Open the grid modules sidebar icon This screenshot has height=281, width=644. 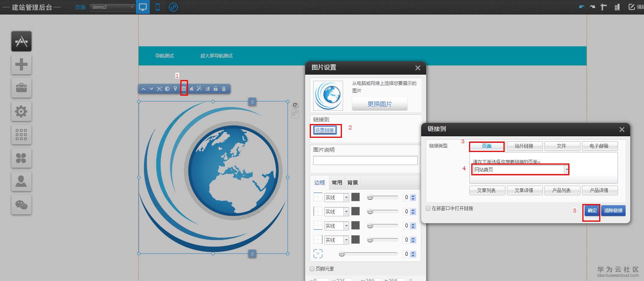click(21, 135)
